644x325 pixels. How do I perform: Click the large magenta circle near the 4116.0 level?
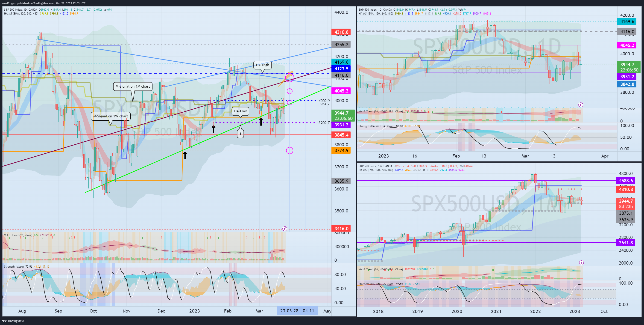click(290, 78)
